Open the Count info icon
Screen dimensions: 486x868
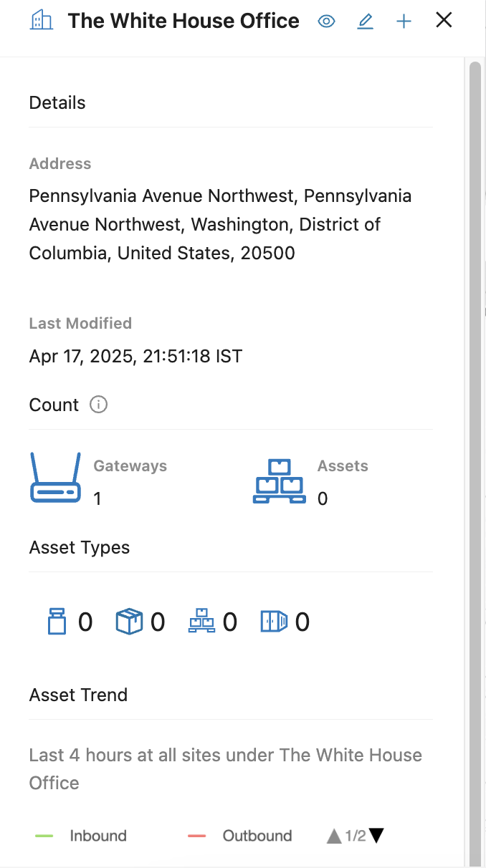pyautogui.click(x=98, y=405)
